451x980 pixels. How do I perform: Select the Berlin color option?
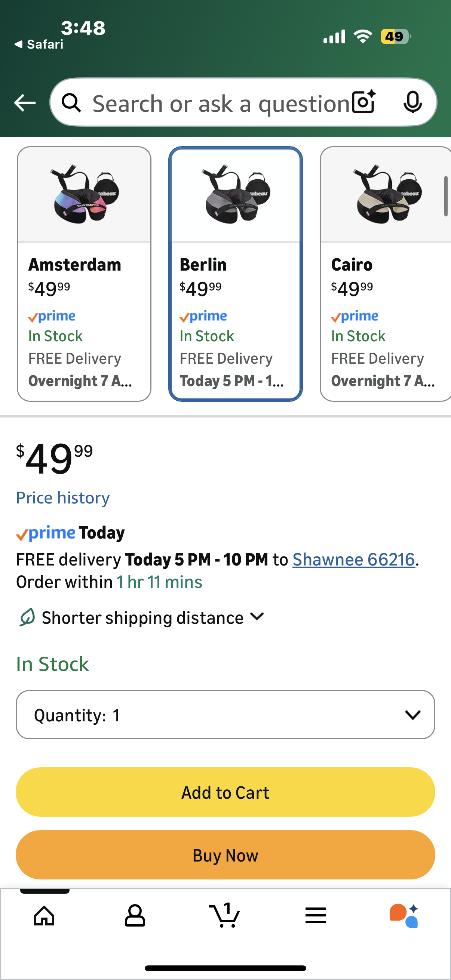[235, 274]
